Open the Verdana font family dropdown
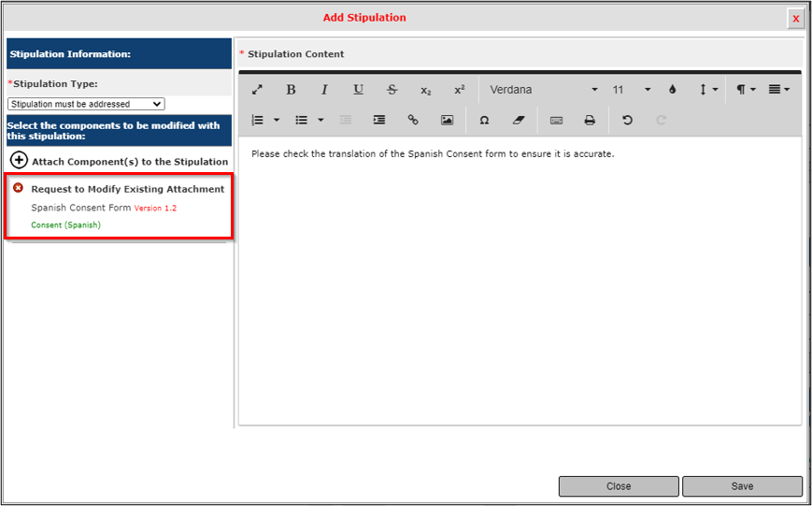This screenshot has width=812, height=506. click(x=544, y=90)
